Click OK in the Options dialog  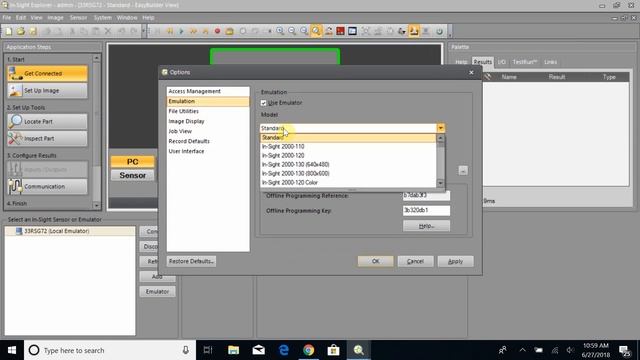[x=376, y=261]
